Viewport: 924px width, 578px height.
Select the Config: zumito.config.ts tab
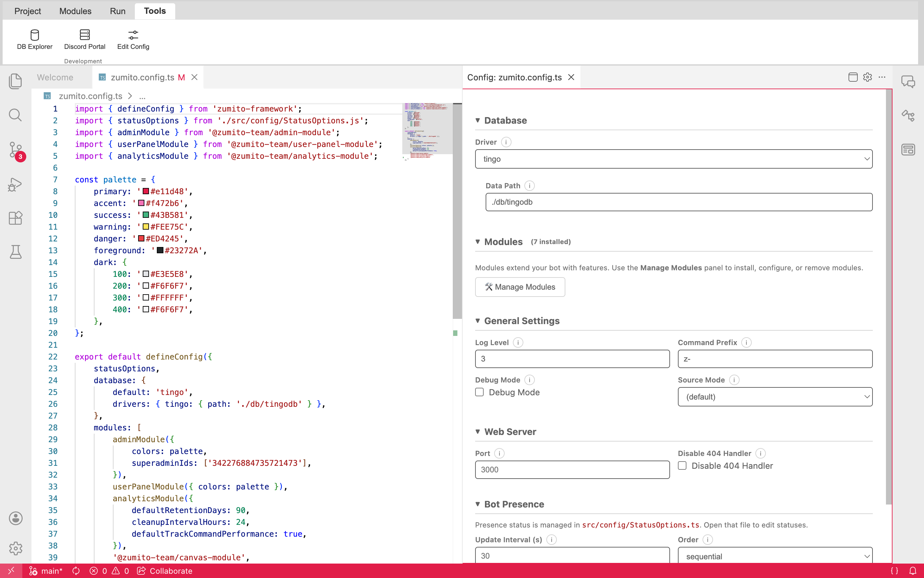(514, 77)
